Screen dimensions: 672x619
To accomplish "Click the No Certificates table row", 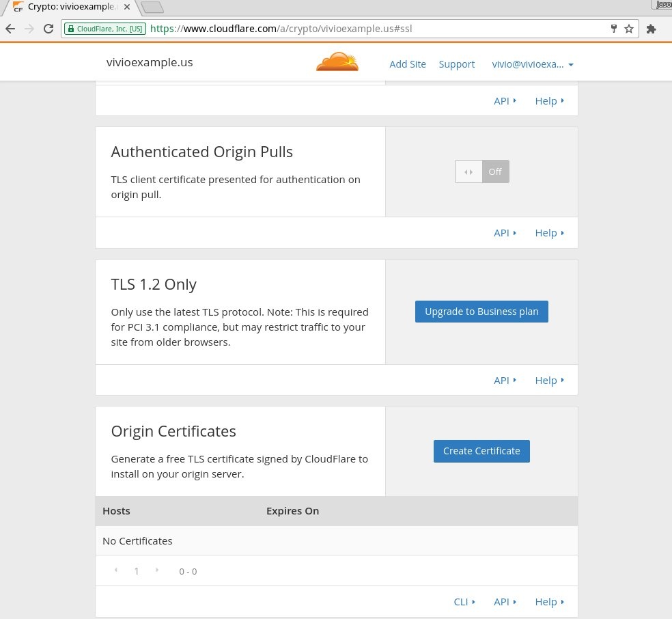I will coord(337,541).
